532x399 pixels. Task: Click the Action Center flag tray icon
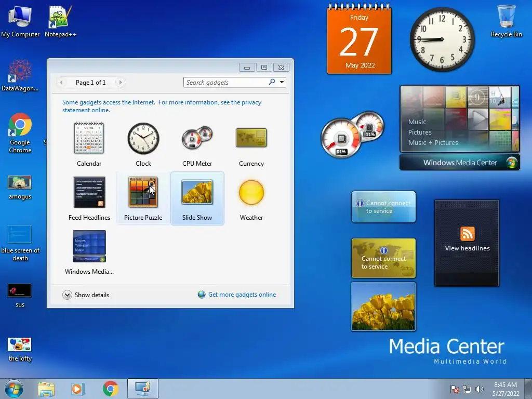click(455, 389)
